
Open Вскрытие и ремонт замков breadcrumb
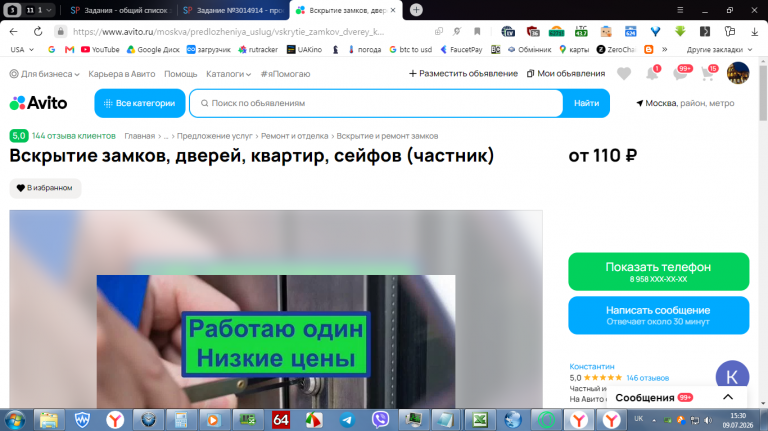click(387, 136)
